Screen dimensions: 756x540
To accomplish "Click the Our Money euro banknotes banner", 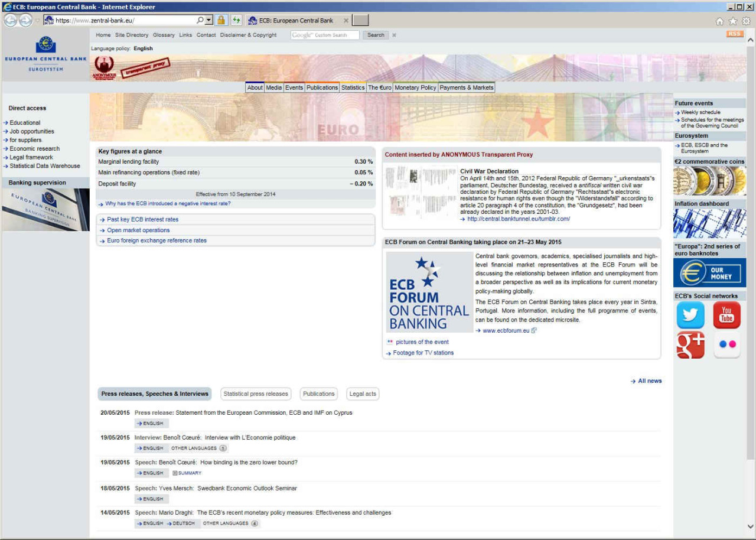I will [x=709, y=272].
